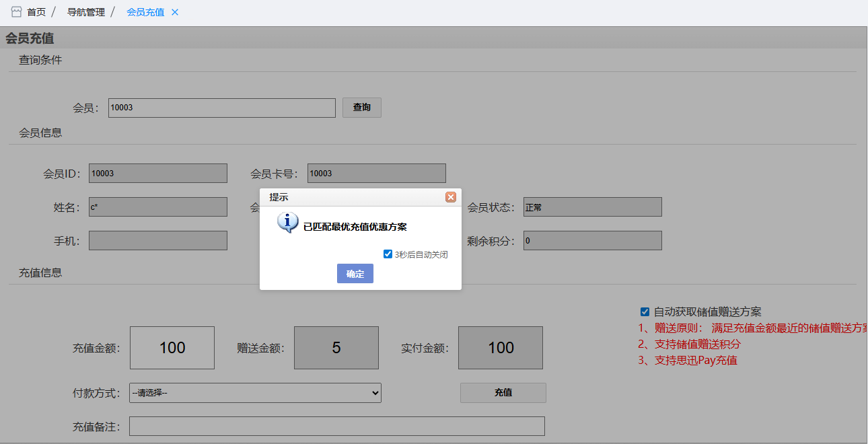The image size is (868, 444).
Task: Go to 导航管理 in the breadcrumb
Action: (86, 12)
